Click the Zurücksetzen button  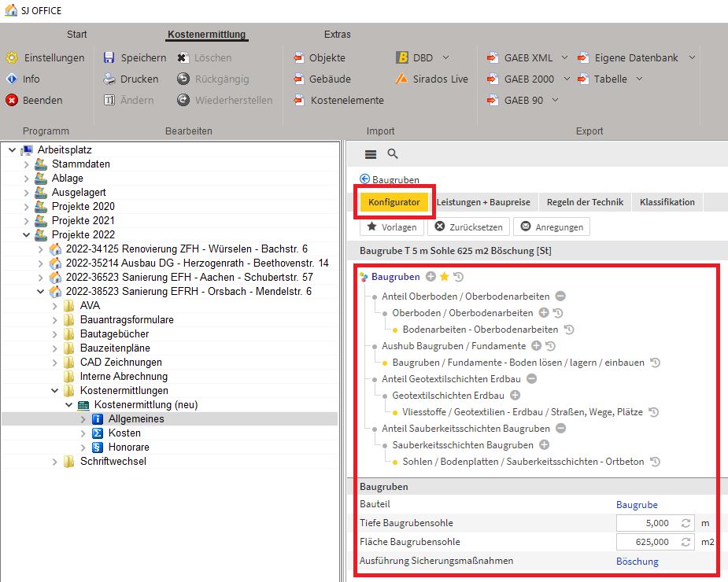468,227
